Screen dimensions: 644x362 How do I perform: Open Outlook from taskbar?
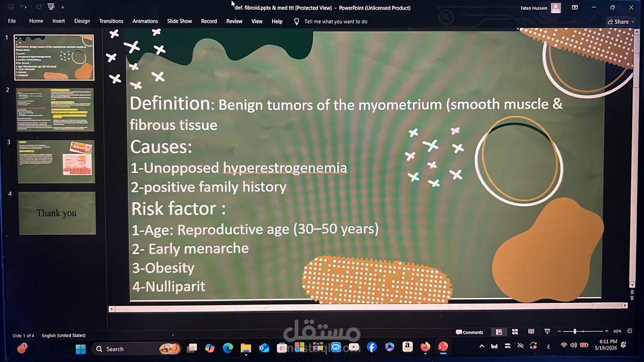[x=264, y=348]
